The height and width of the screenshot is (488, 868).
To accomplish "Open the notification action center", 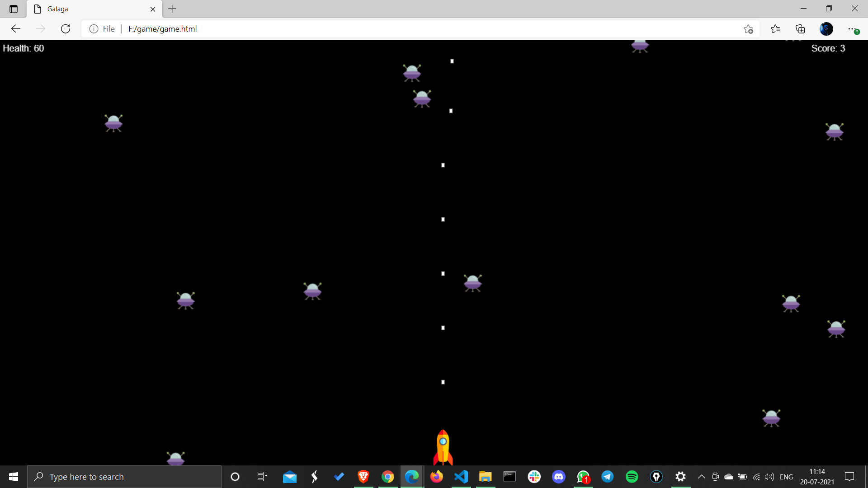I will [x=849, y=477].
